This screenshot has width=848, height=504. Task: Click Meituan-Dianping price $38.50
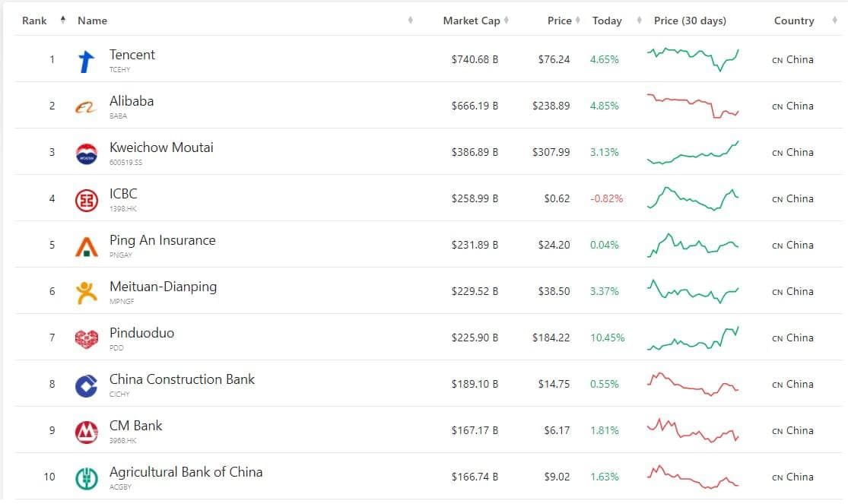coord(554,291)
